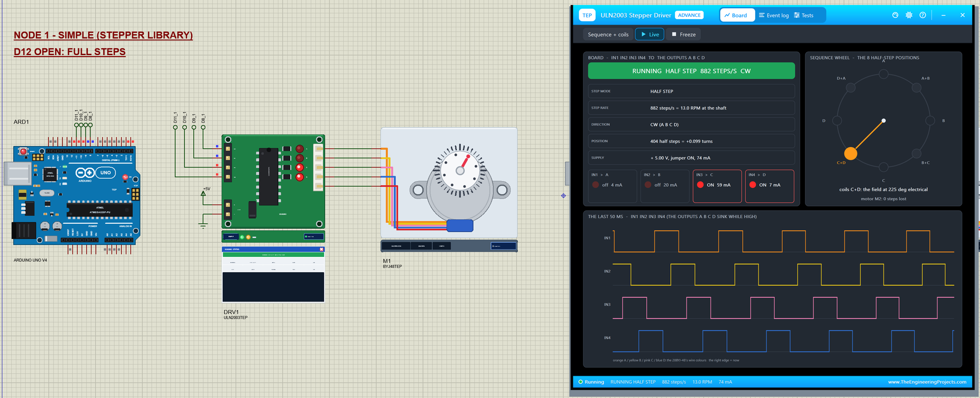
Task: Open settings via the gear icon
Action: [909, 15]
